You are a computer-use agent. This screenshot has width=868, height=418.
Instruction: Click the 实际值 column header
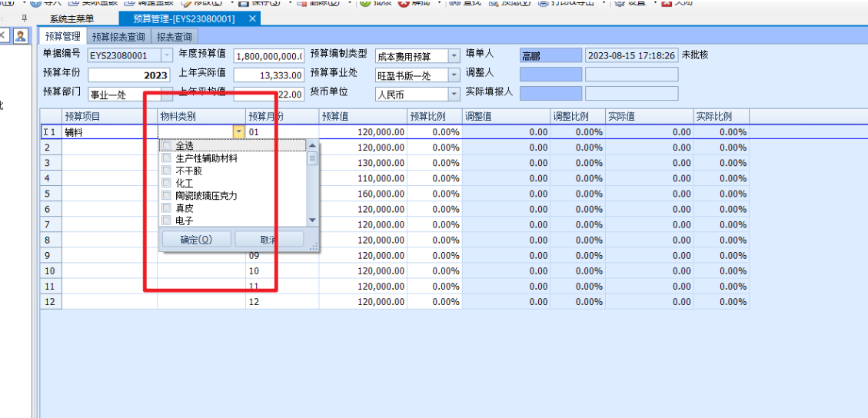(650, 117)
